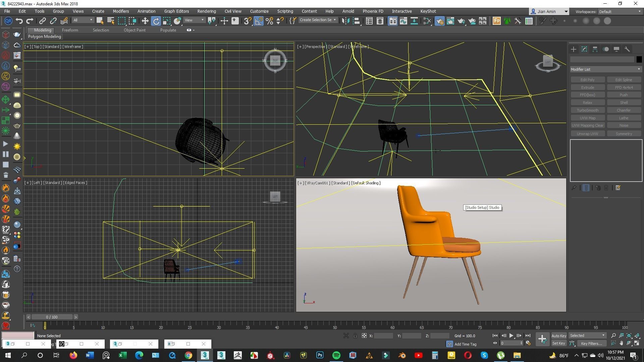The width and height of the screenshot is (644, 362).
Task: Open Render Setup dialog
Action: (439, 21)
